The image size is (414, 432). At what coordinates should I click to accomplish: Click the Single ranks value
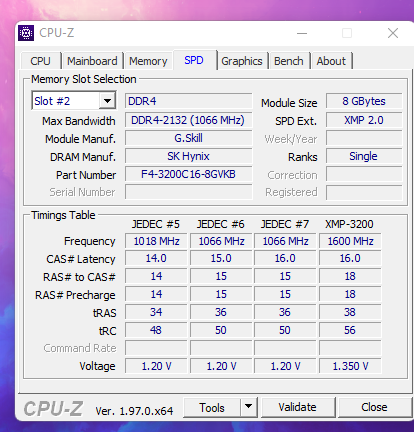click(364, 156)
